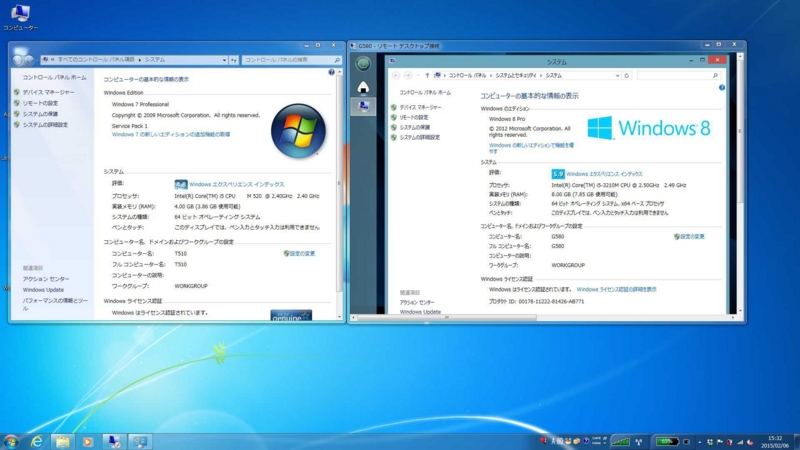The width and height of the screenshot is (800, 450).
Task: Open デバイス マネージャー in Windows 7 window
Action: [x=48, y=92]
